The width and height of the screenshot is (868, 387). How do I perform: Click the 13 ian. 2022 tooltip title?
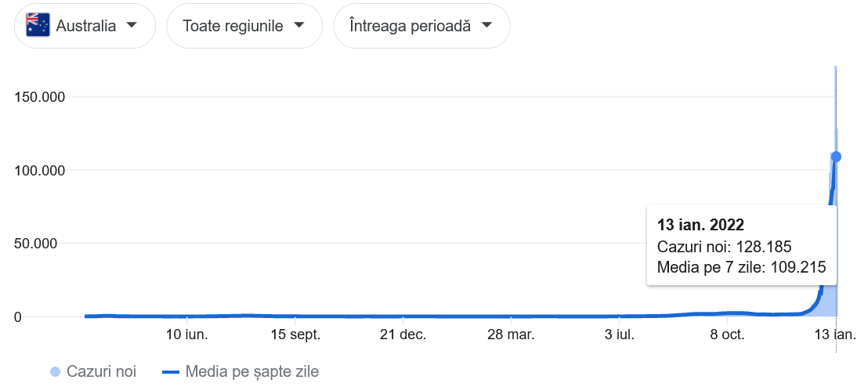(700, 225)
